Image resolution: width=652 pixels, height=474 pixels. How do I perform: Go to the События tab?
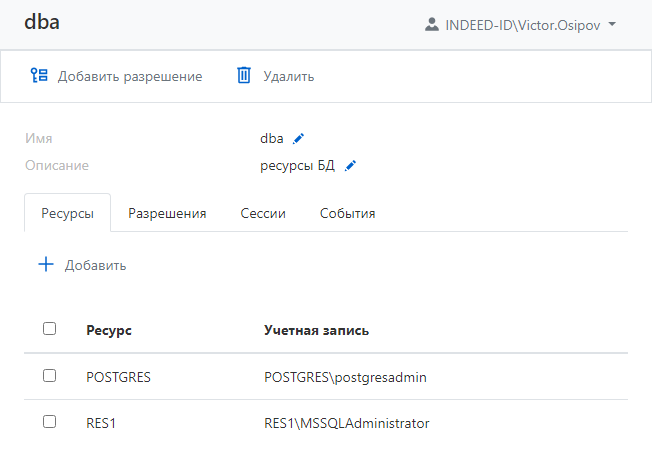pyautogui.click(x=347, y=213)
